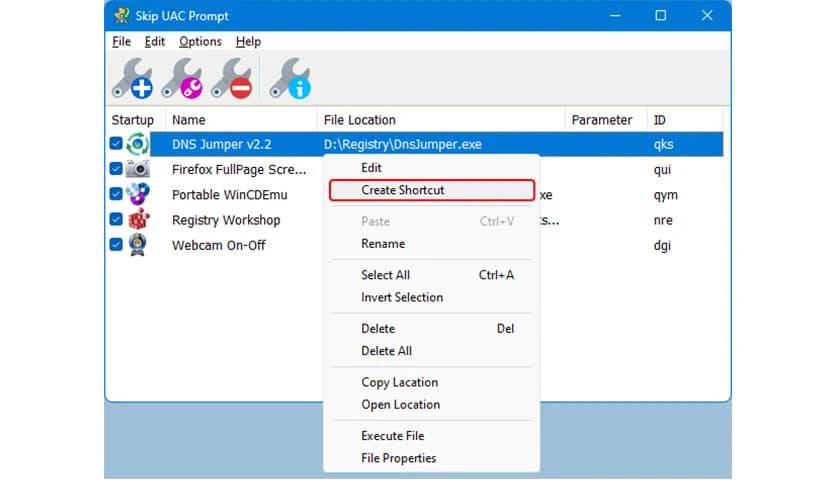836x484 pixels.
Task: Choose Delete in the context menu
Action: [431, 329]
